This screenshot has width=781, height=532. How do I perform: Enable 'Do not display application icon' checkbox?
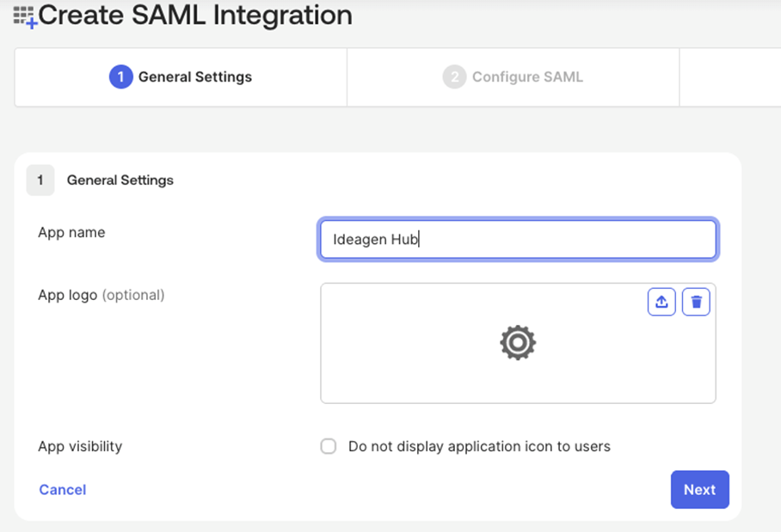pos(329,447)
